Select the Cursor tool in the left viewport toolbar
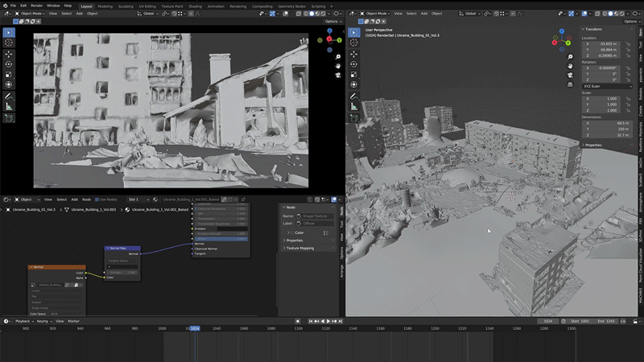The image size is (644, 362). 9,43
